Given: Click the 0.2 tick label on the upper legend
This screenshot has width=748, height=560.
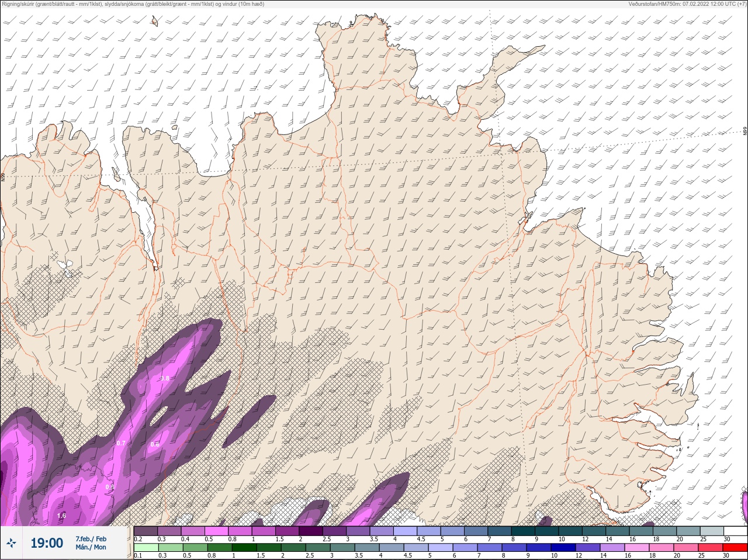Looking at the screenshot, I should 138,539.
